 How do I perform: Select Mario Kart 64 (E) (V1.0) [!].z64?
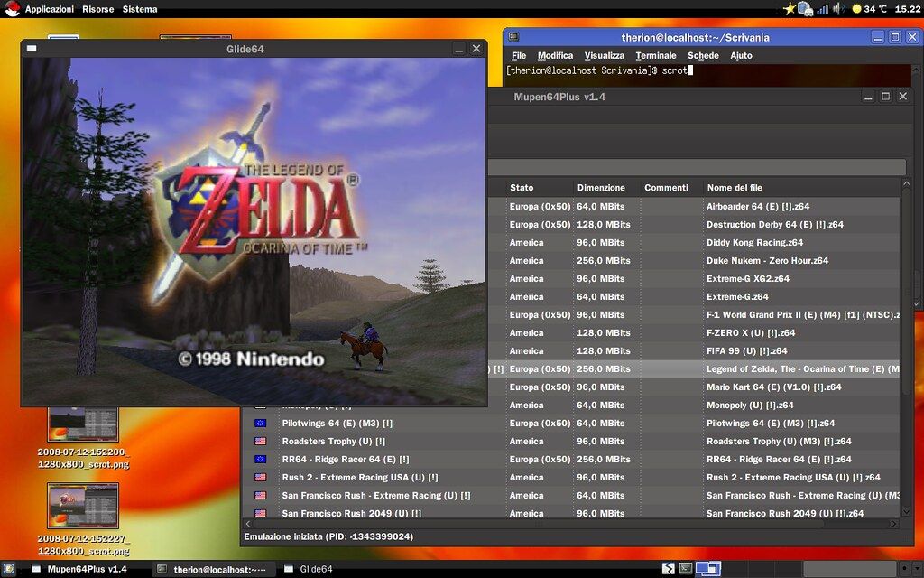[x=773, y=387]
